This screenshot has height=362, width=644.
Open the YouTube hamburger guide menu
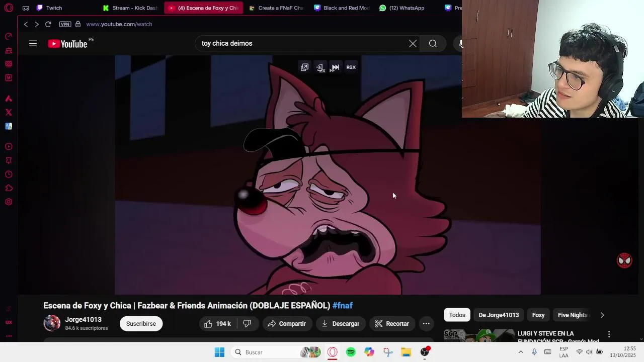point(33,44)
